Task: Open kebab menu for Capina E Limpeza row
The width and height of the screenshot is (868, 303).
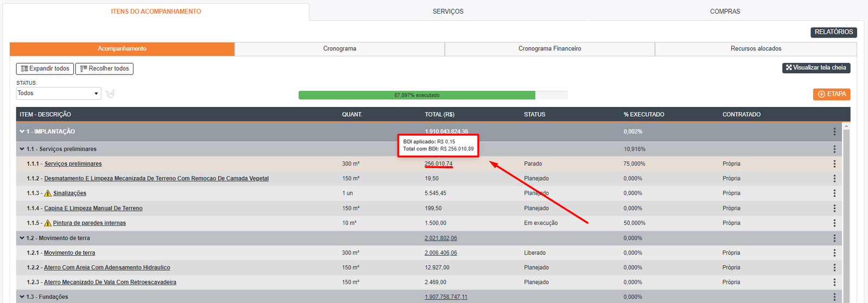Action: point(834,209)
